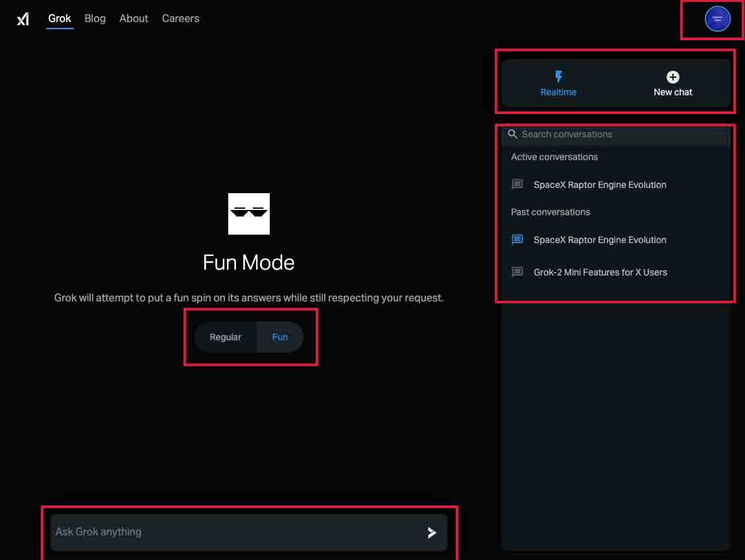
Task: Go to the Blog page
Action: [x=95, y=19]
